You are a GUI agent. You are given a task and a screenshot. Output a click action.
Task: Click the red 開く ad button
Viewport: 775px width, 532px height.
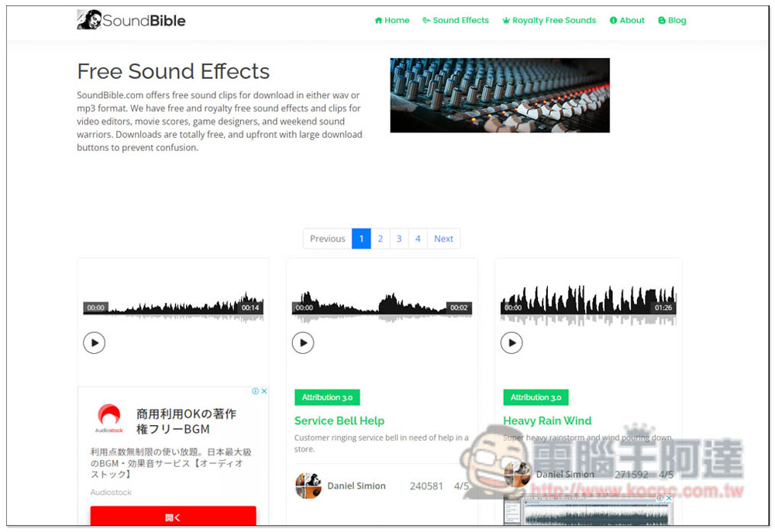coord(173,517)
